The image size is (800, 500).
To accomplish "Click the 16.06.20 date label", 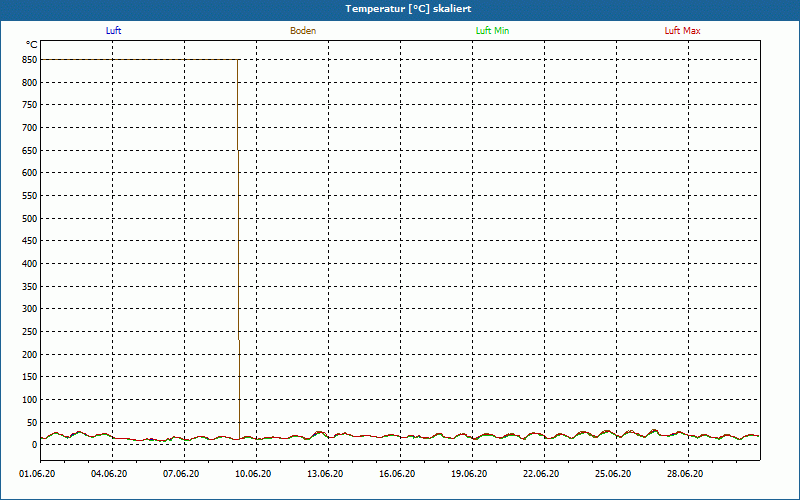I will point(397,474).
